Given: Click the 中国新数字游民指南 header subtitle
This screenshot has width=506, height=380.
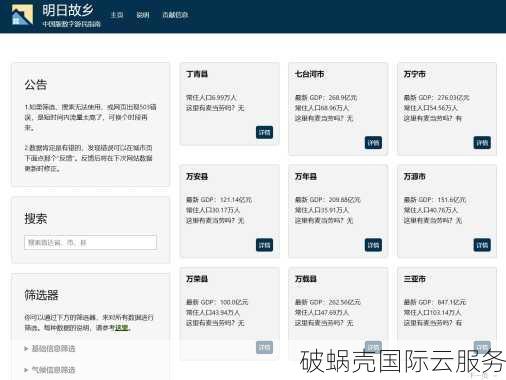Looking at the screenshot, I should pyautogui.click(x=71, y=24).
